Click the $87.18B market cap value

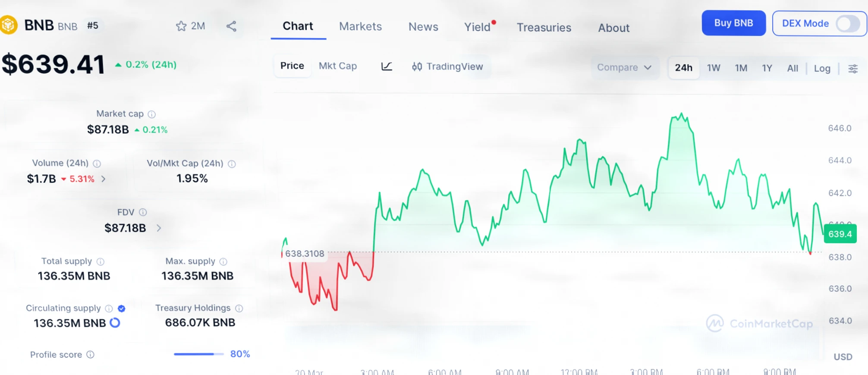point(108,129)
